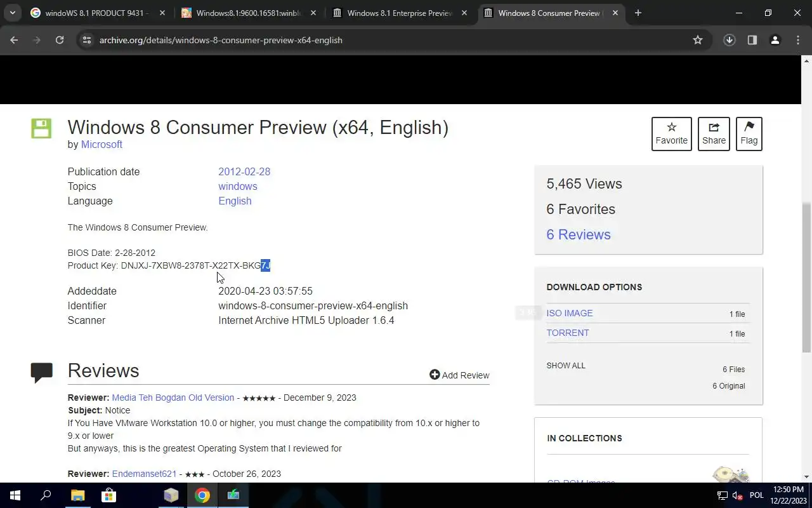This screenshot has height=508, width=812.
Task: Show all download files
Action: [x=566, y=366]
